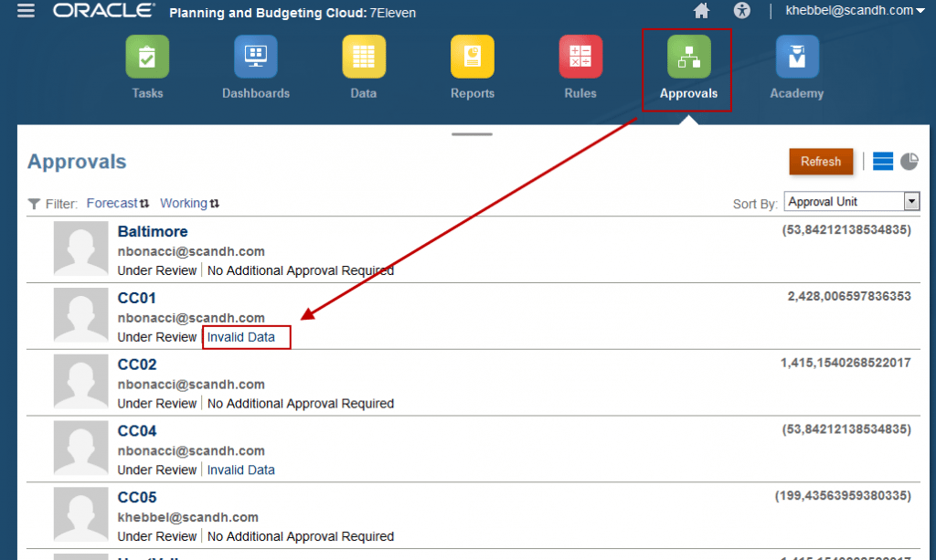Click Invalid Data link for CC04
936x560 pixels.
(241, 470)
